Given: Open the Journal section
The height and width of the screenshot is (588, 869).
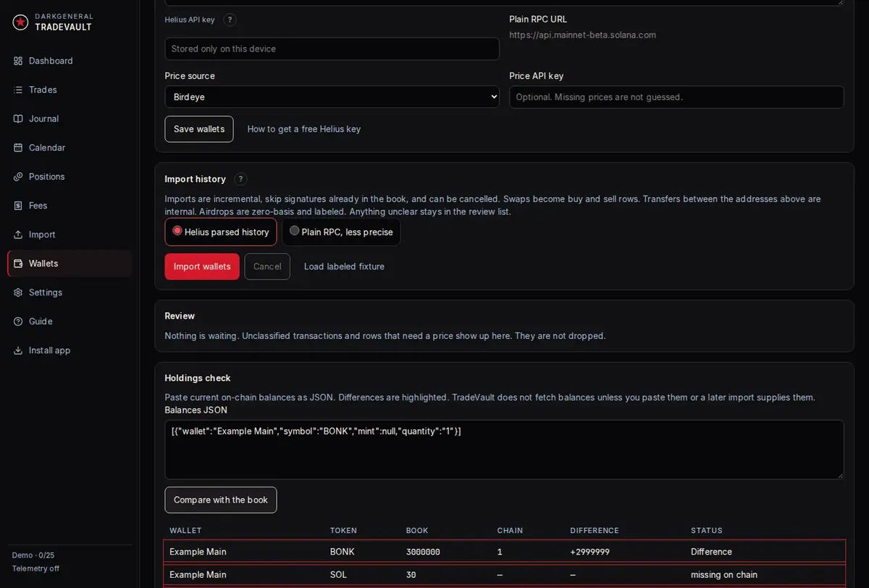Looking at the screenshot, I should [x=70, y=119].
